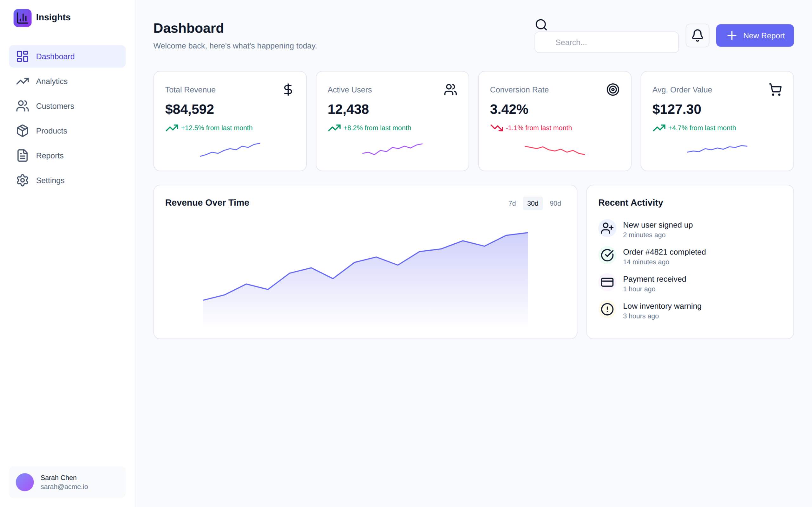Navigate to the Reports page
The image size is (812, 507).
point(50,156)
